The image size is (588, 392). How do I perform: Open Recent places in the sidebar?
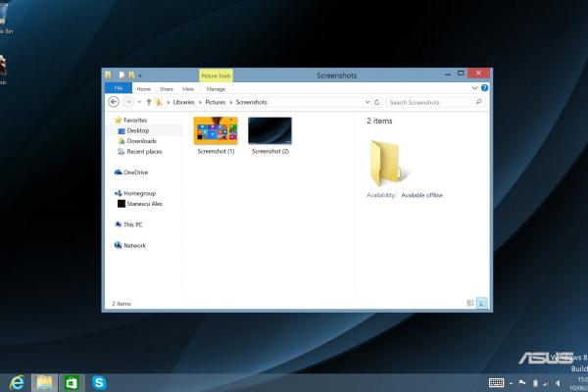[144, 152]
